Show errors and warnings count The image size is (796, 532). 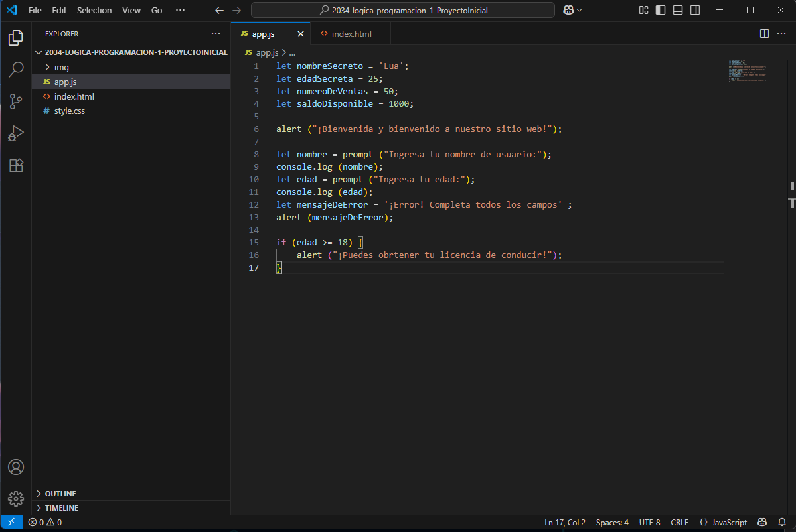pos(45,522)
